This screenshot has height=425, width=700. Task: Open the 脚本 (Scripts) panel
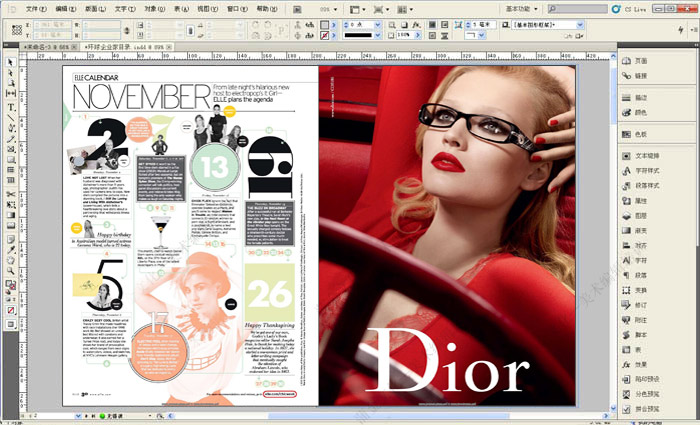click(636, 335)
